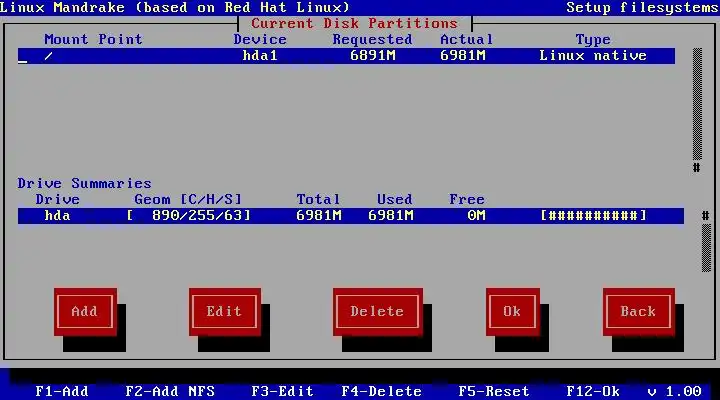Click the Setup filesystems header text
The image size is (720, 400).
pyautogui.click(x=642, y=7)
